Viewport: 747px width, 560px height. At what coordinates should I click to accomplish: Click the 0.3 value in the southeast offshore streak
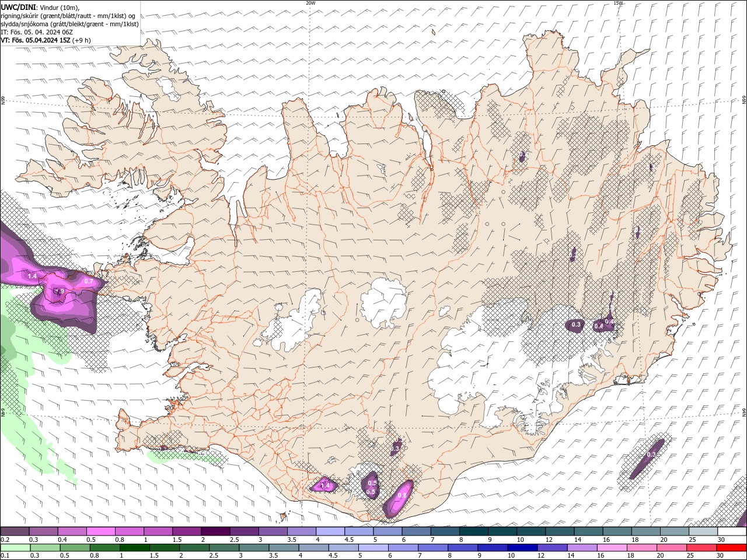tap(652, 454)
